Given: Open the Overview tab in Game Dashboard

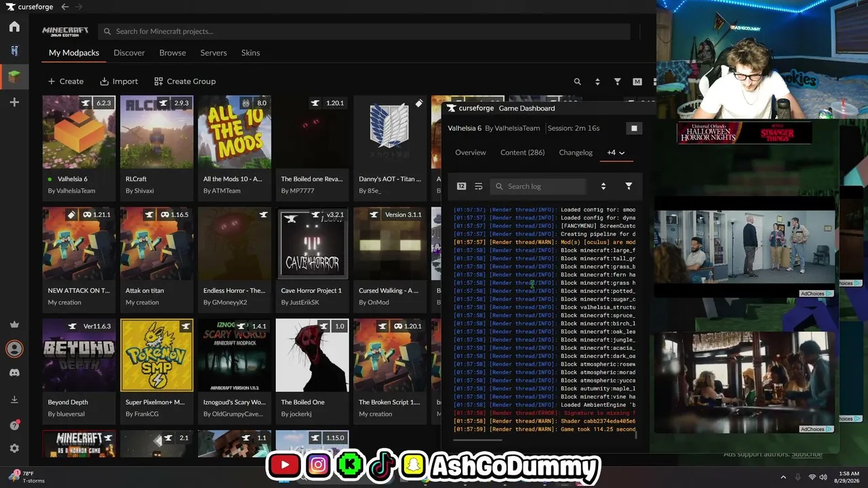Looking at the screenshot, I should click(x=471, y=152).
